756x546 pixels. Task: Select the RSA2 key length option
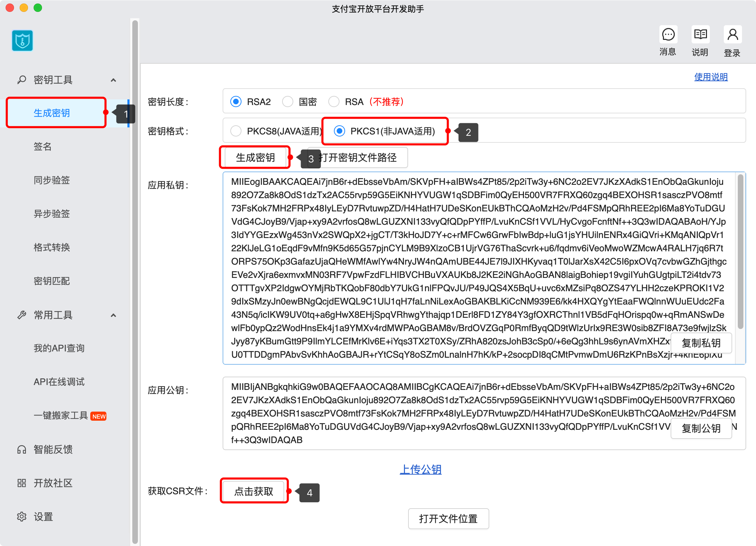coord(236,102)
